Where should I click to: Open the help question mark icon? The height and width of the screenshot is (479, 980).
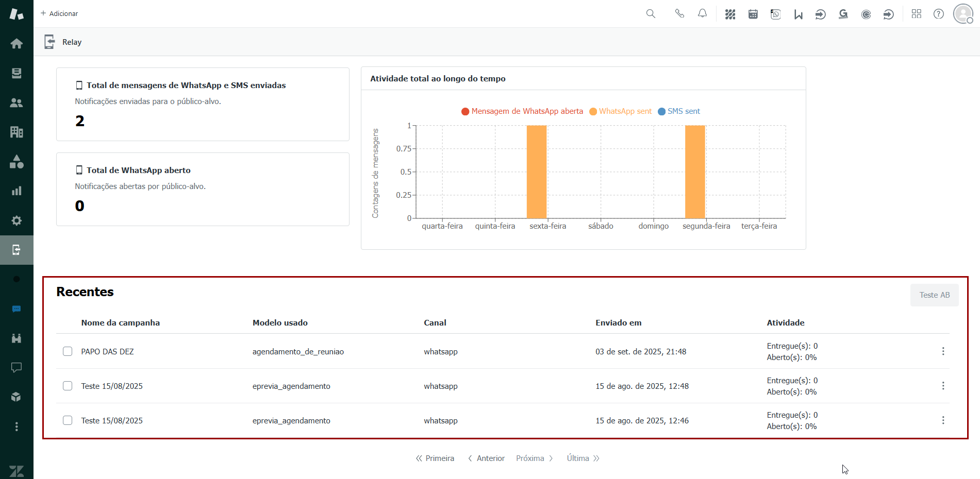[x=938, y=14]
